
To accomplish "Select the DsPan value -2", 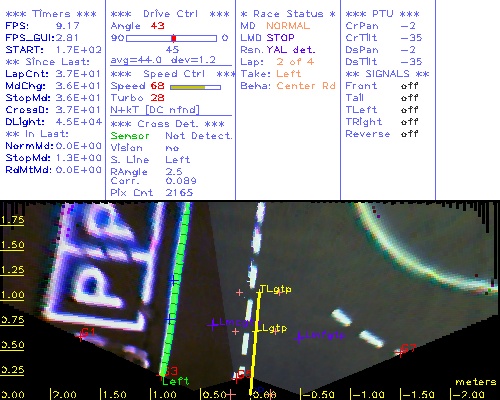I will [408, 50].
